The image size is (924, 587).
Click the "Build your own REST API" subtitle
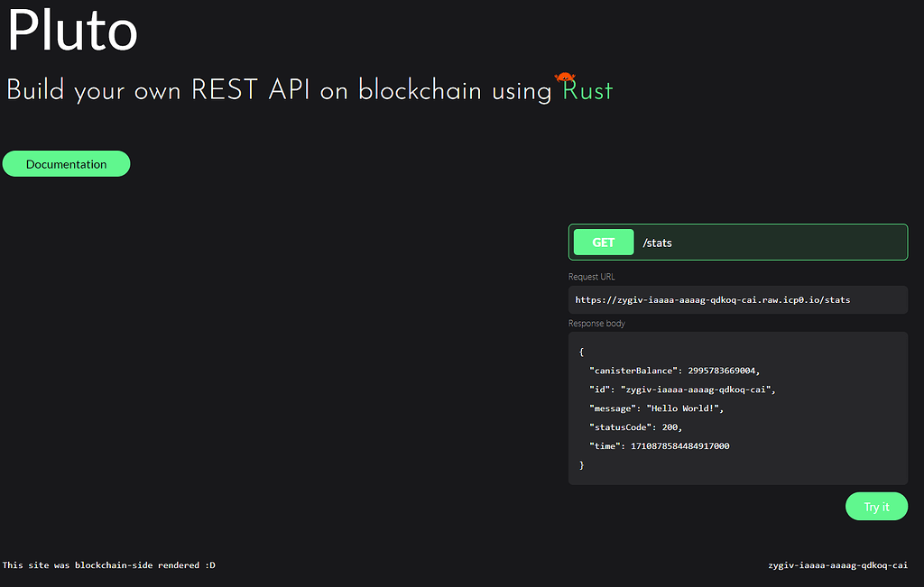click(279, 91)
